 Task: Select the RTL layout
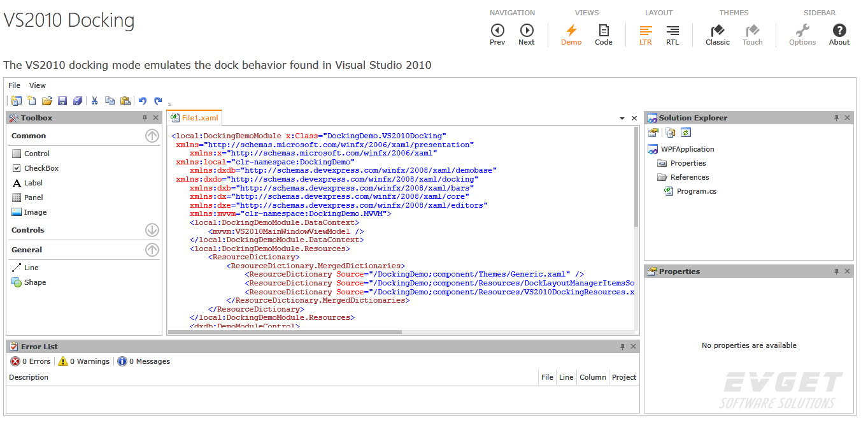coord(672,34)
